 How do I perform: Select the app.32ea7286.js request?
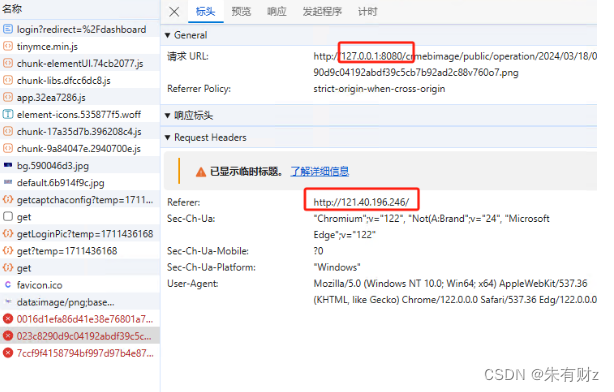(x=80, y=98)
